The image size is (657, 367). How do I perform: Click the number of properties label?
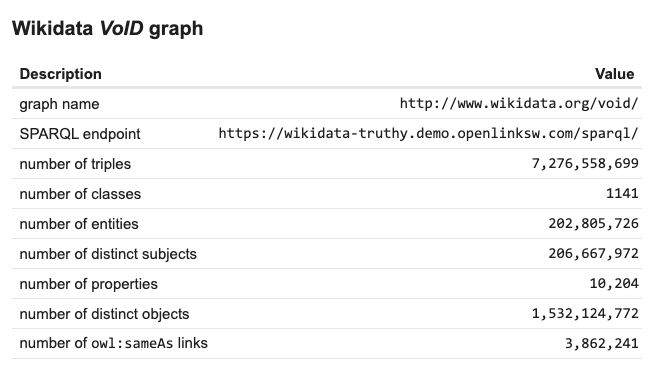point(88,284)
